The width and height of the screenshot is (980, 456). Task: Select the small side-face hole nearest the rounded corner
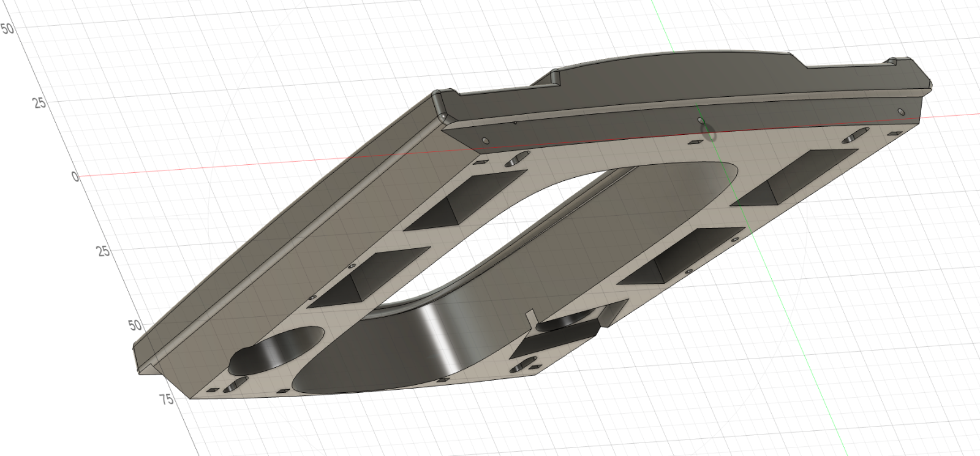pos(485,140)
